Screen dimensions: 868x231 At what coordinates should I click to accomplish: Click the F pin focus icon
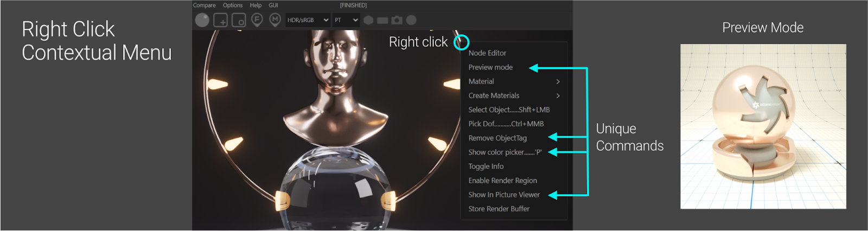(x=257, y=20)
